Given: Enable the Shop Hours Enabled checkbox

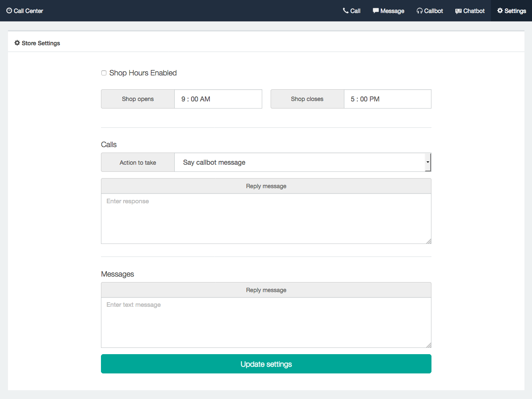Looking at the screenshot, I should coord(103,73).
